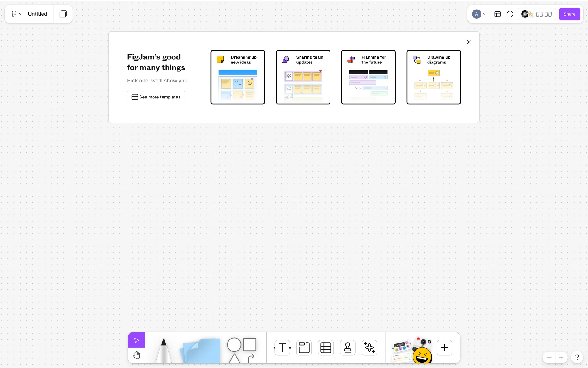The width and height of the screenshot is (588, 368).
Task: Zoom out with the minus button
Action: 549,358
